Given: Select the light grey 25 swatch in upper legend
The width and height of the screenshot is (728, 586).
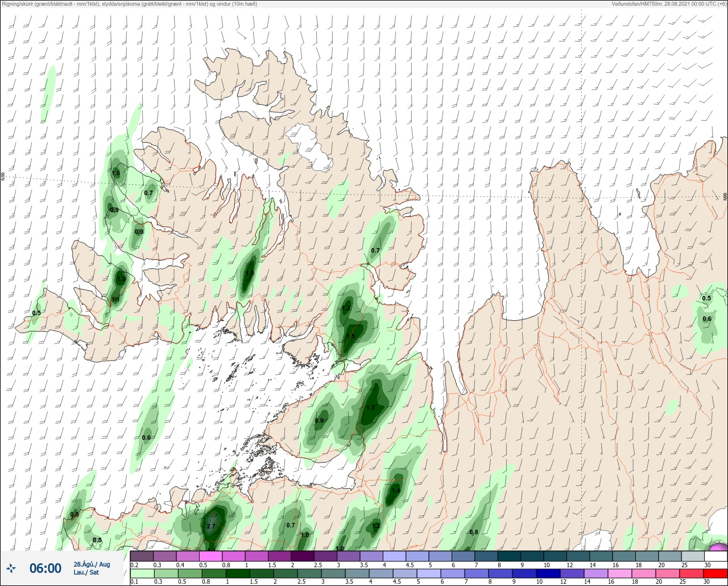Looking at the screenshot, I should point(693,556).
